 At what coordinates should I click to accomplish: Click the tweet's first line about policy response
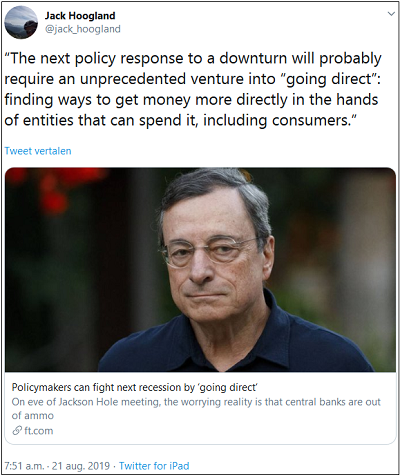coord(193,59)
